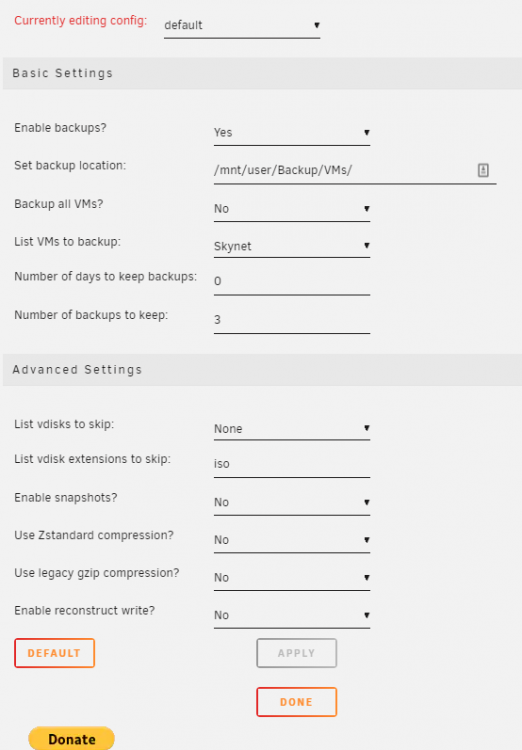Click the Number of days to keep backups field
522x750 pixels.
(291, 281)
